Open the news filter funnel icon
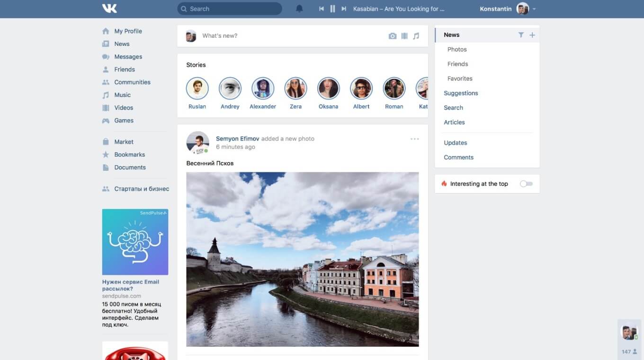Viewport: 644px width, 360px height. 521,35
